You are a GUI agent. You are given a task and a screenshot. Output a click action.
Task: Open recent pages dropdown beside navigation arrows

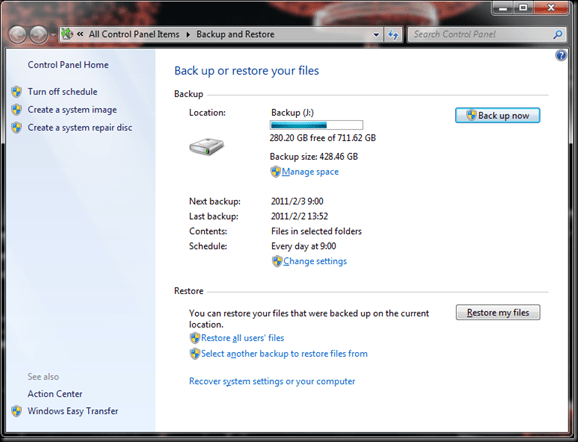coord(53,35)
